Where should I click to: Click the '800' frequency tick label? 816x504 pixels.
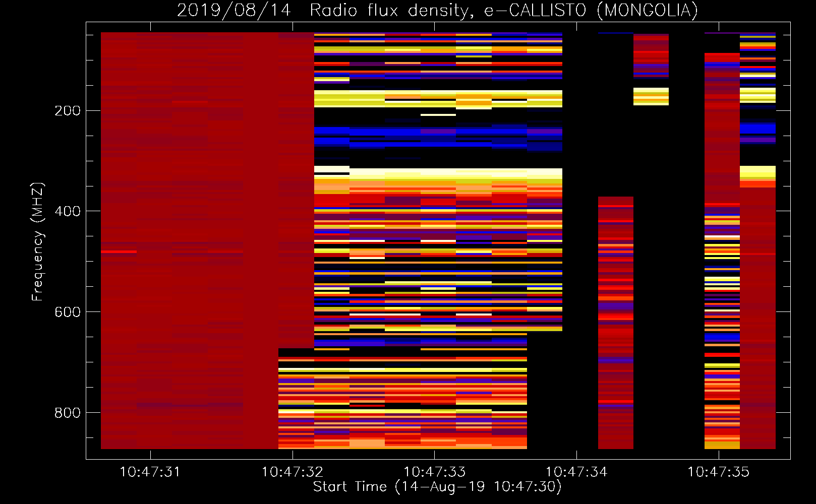point(68,413)
